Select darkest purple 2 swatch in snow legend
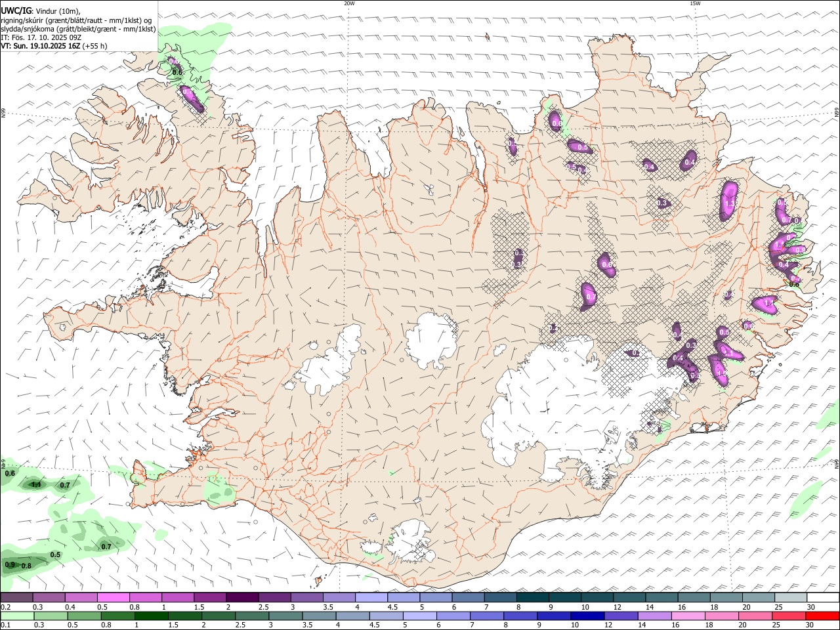Viewport: 840px width, 630px height. pos(241,598)
